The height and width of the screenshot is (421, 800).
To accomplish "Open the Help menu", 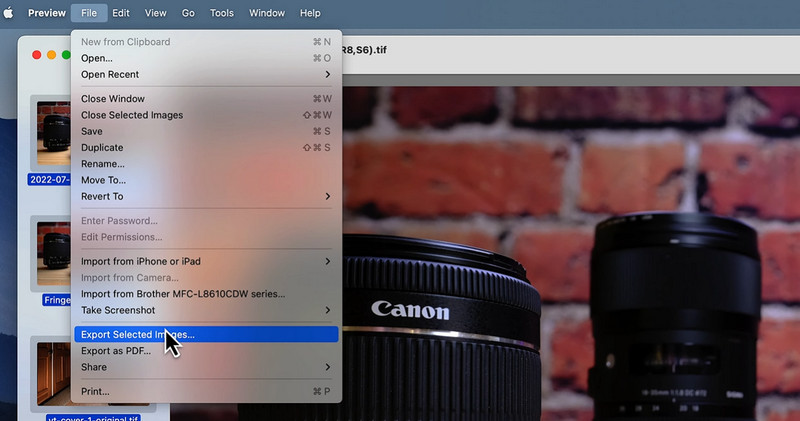I will (310, 13).
